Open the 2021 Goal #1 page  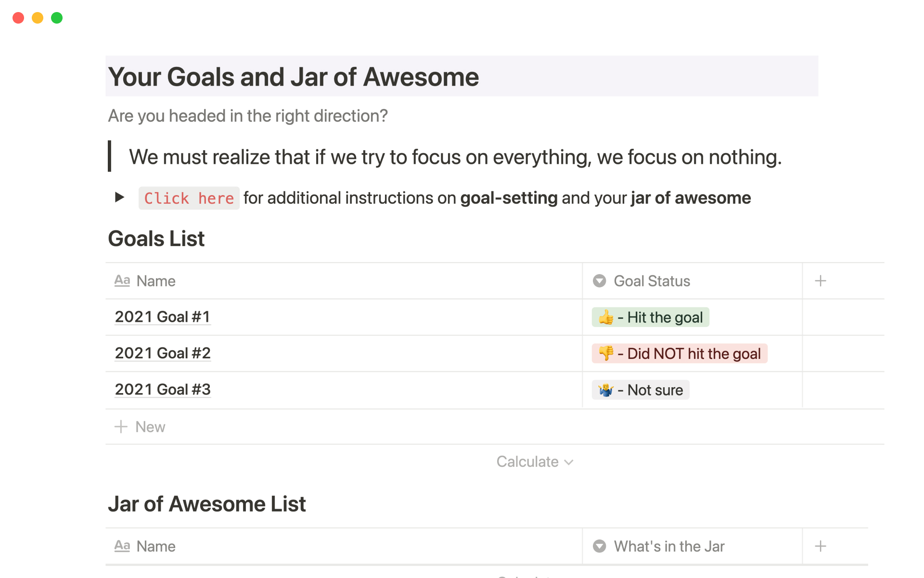click(x=163, y=317)
